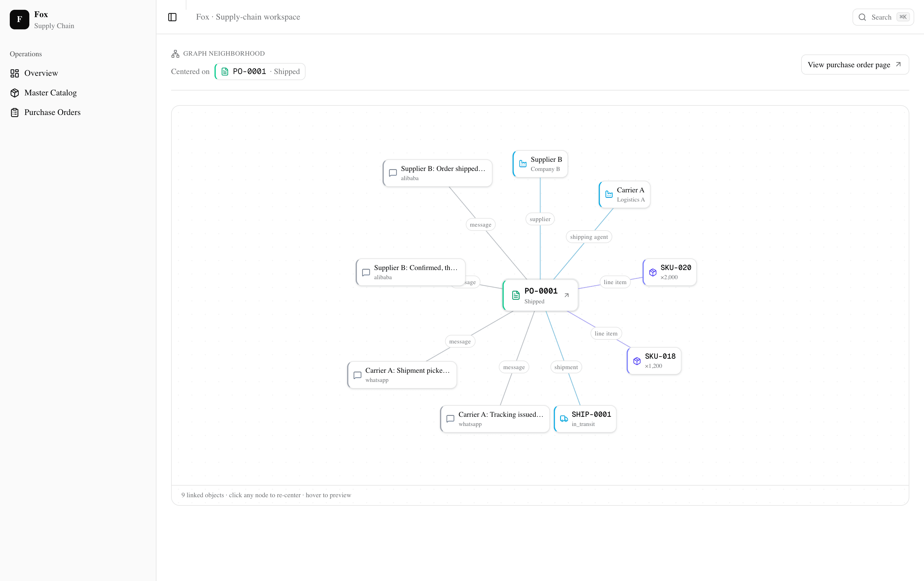Select Carrier A: Tracking issued message node
924x581 pixels.
click(x=495, y=419)
